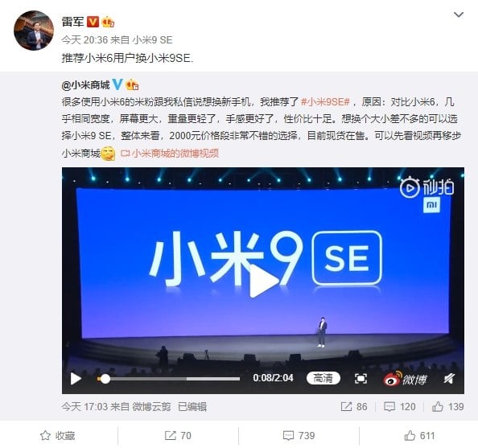Open the @小米商城 account link
The width and height of the screenshot is (478, 448).
85,85
